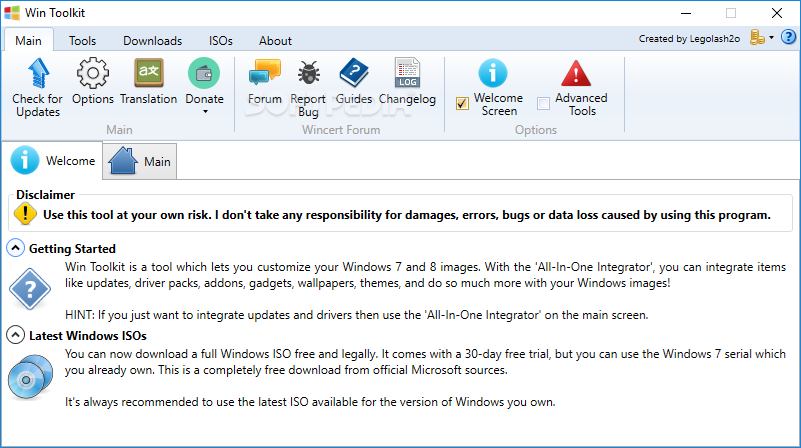
Task: Collapse the Latest Windows ISOs section
Action: 15,335
